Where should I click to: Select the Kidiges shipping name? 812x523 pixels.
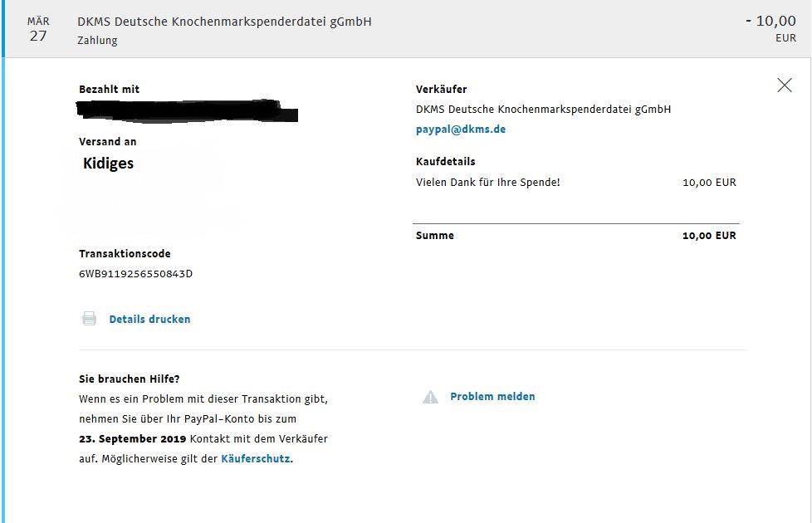point(108,164)
